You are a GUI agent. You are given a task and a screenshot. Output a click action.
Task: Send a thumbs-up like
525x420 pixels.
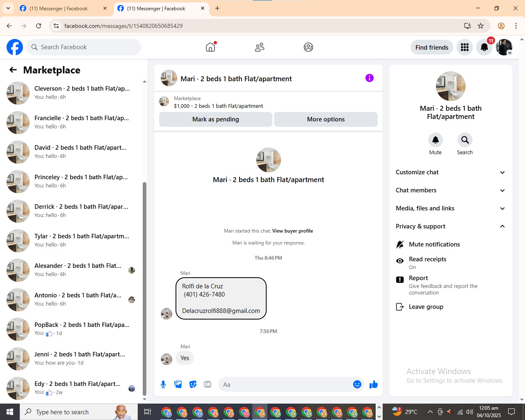point(374,384)
